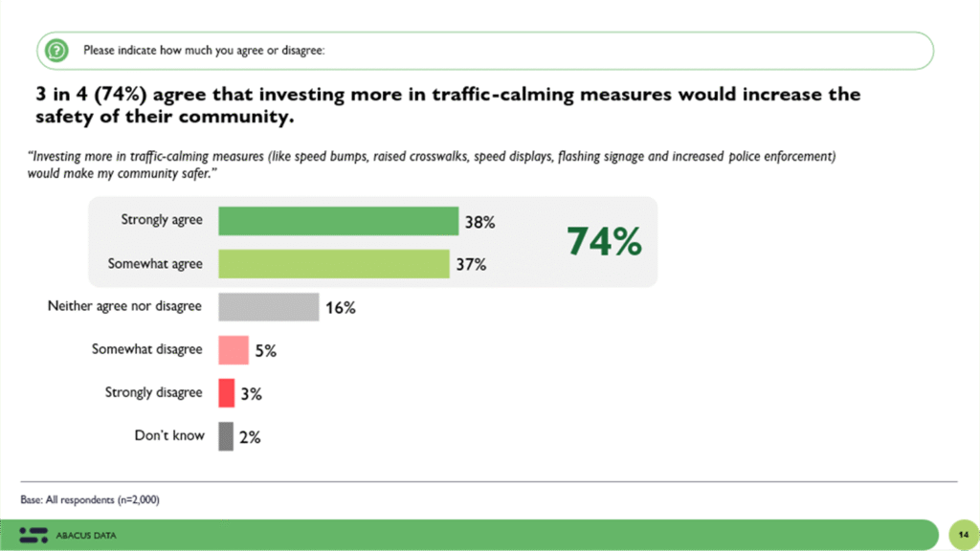Select the dark green Strongly agree bar
Screen dimensions: 980x551
(338, 221)
